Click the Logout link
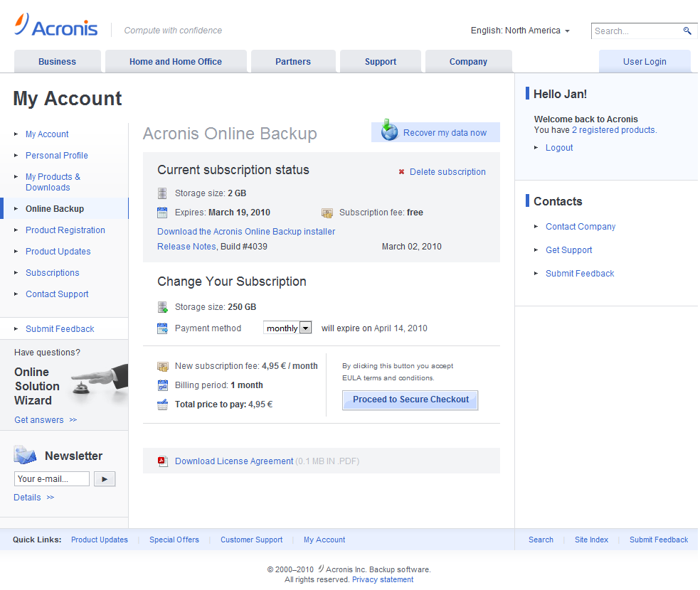The width and height of the screenshot is (700, 590). click(559, 148)
